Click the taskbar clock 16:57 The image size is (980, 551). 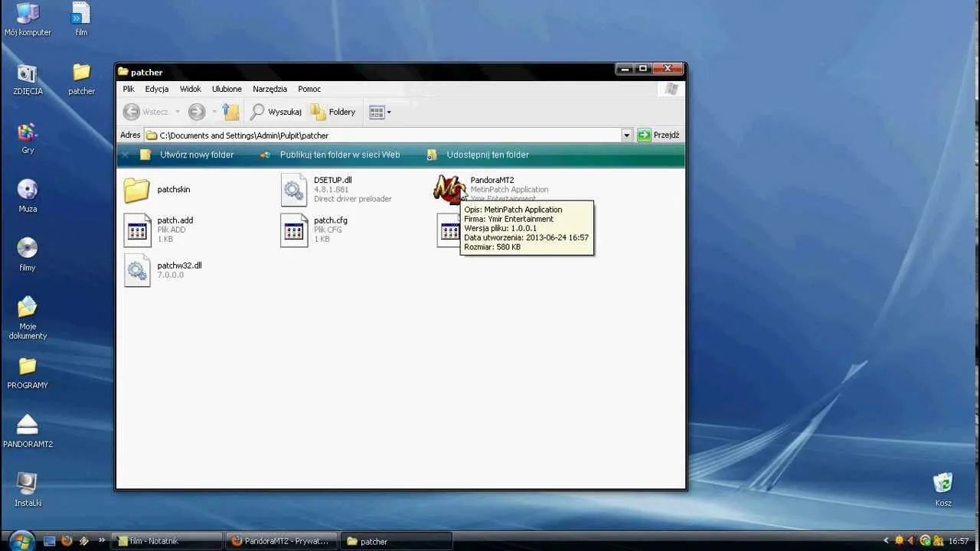[959, 541]
